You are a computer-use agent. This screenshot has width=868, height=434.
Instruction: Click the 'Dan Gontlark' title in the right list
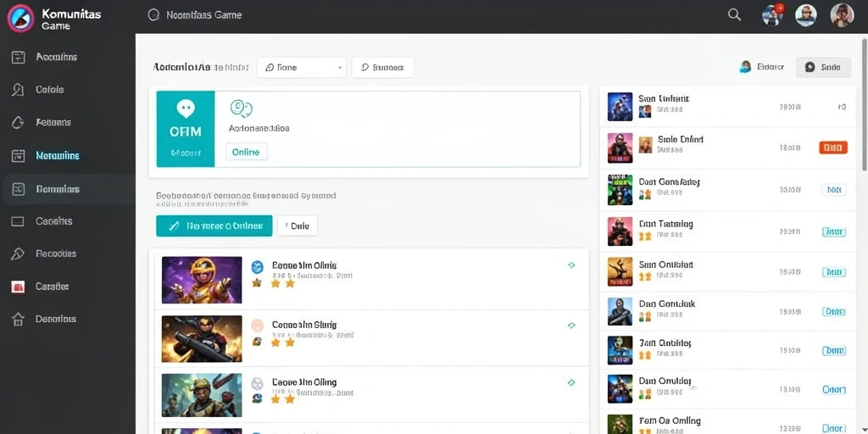pyautogui.click(x=667, y=304)
